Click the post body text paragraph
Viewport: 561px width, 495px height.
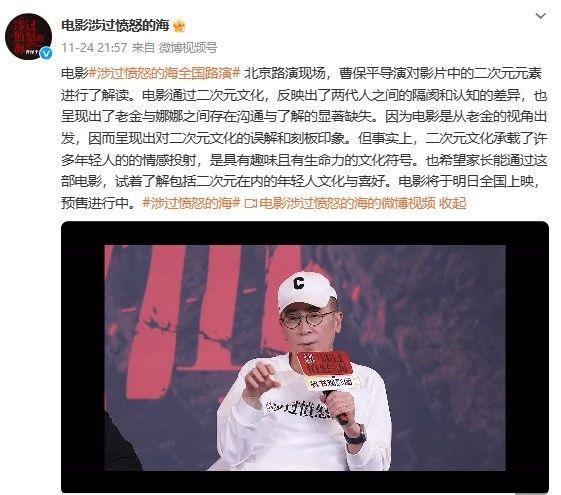[x=304, y=138]
